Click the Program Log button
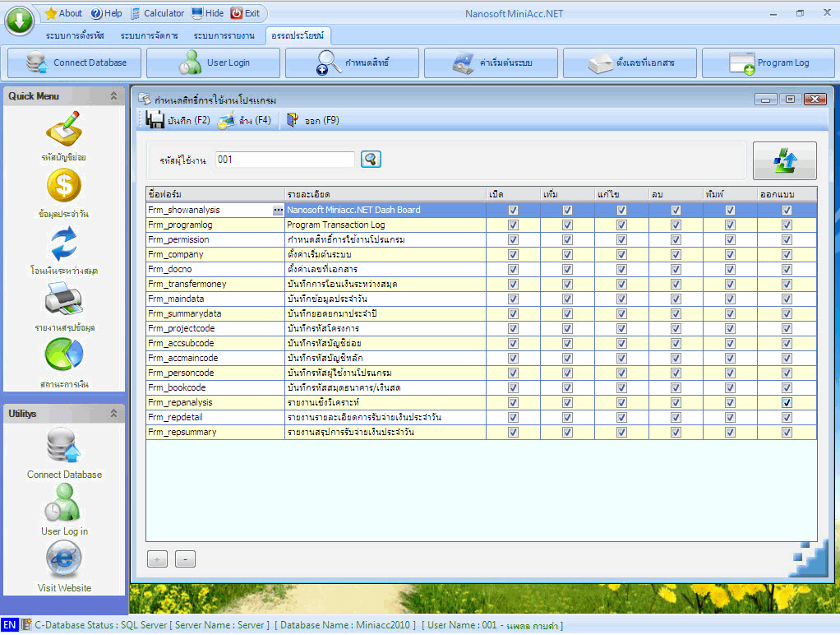This screenshot has height=635, width=840. (x=770, y=63)
